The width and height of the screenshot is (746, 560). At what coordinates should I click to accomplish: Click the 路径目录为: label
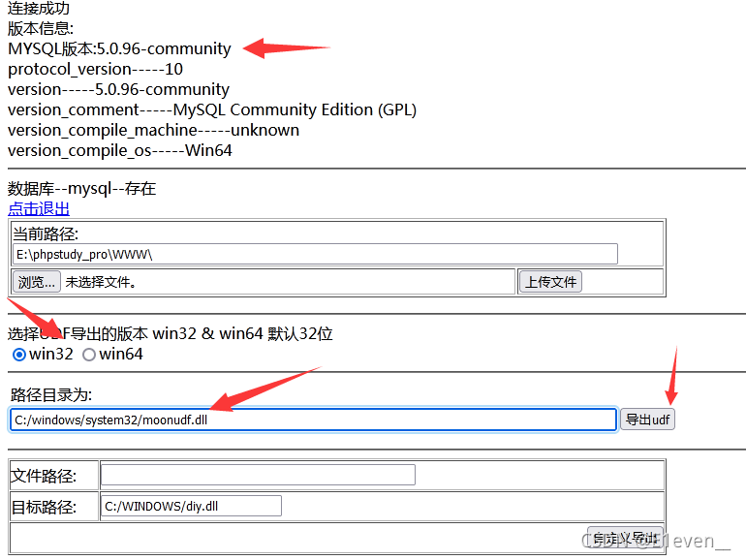[x=51, y=394]
